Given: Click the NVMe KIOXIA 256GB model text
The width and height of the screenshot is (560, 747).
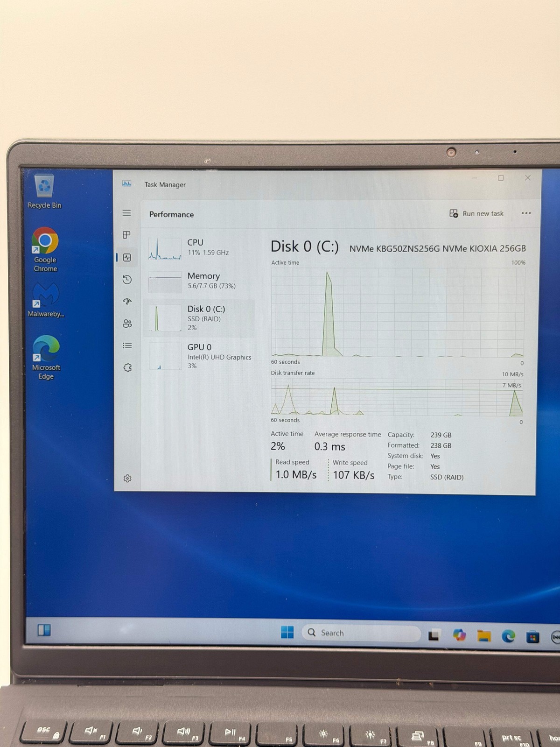Looking at the screenshot, I should [x=438, y=248].
